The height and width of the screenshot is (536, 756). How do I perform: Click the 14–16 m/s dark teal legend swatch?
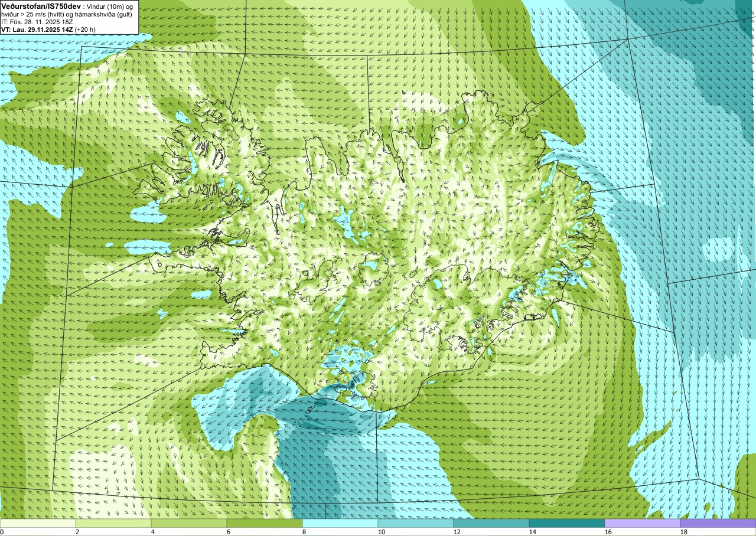[x=567, y=523]
